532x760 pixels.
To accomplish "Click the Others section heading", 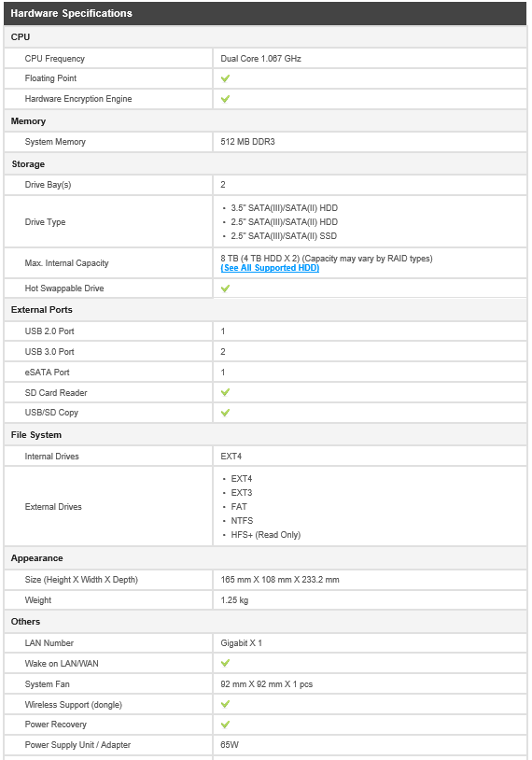I will 26,622.
